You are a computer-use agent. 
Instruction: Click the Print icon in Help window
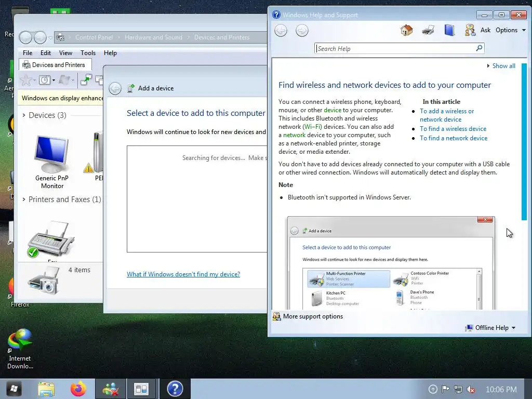pyautogui.click(x=428, y=30)
